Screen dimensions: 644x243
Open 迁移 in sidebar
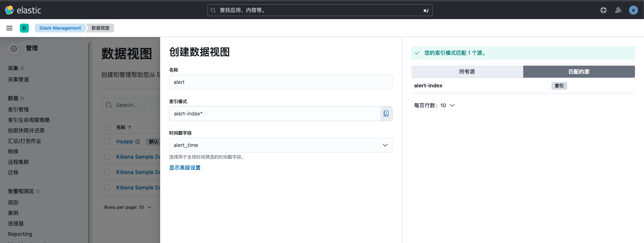coord(13,172)
